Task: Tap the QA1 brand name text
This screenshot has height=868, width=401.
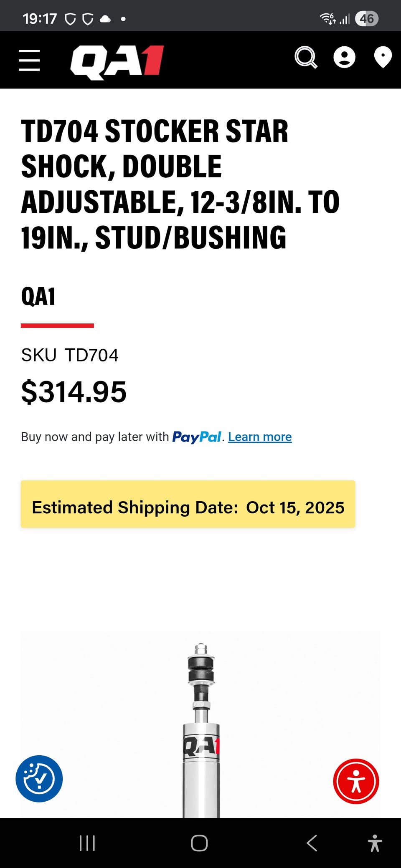Action: [38, 297]
